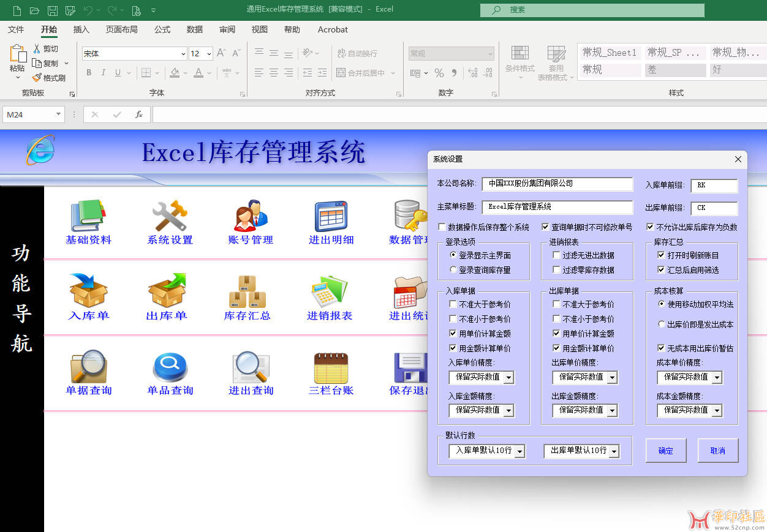Screen dimensions: 767x532
Task: Open the 单品查询 search icon
Action: click(x=170, y=367)
